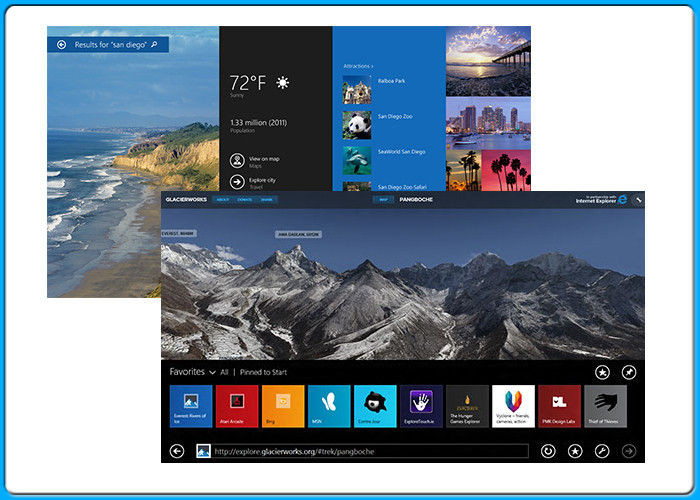The image size is (700, 500).
Task: Click the pin to Start icon
Action: pos(629,372)
